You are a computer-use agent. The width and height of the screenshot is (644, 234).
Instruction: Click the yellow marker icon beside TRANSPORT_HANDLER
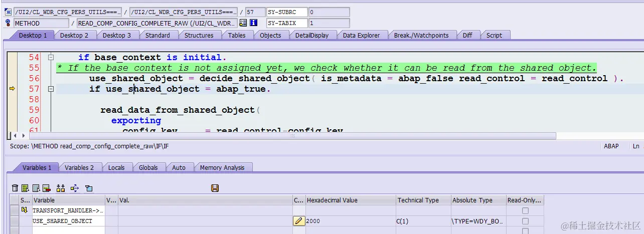coord(24,210)
